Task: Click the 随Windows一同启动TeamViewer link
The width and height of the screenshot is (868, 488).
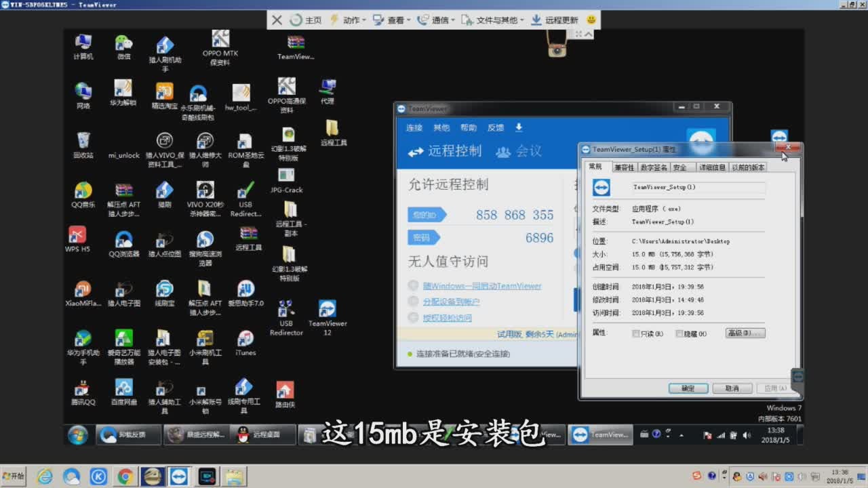Action: [x=481, y=286]
